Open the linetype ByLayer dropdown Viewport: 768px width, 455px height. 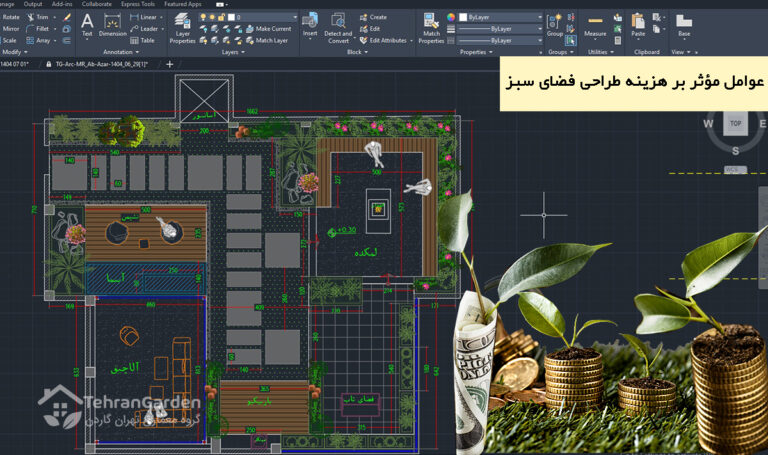pyautogui.click(x=540, y=41)
